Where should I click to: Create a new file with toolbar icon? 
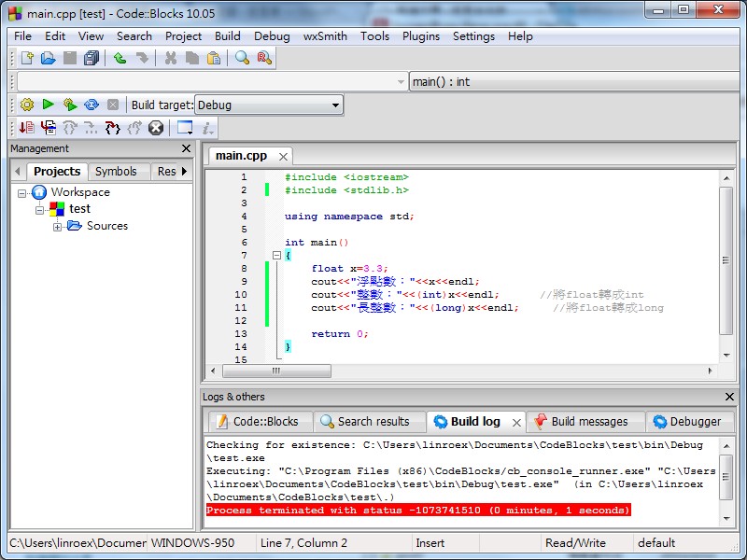pyautogui.click(x=27, y=58)
